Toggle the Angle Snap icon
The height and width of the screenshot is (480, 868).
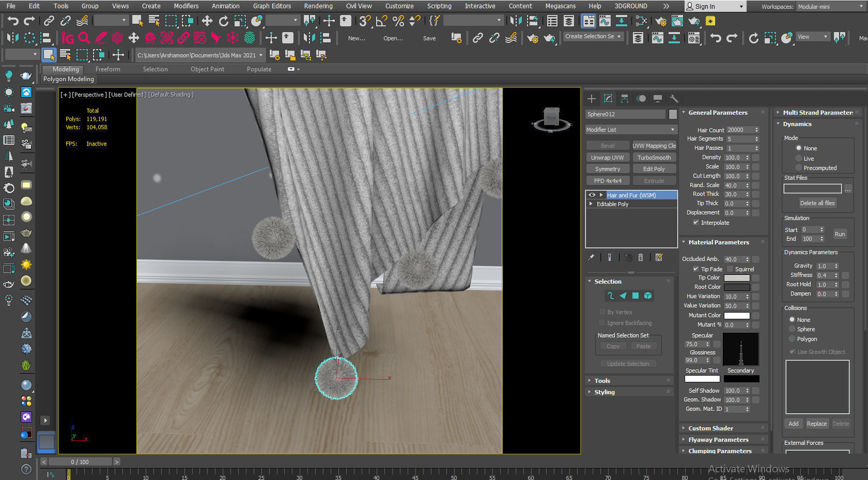click(x=382, y=21)
